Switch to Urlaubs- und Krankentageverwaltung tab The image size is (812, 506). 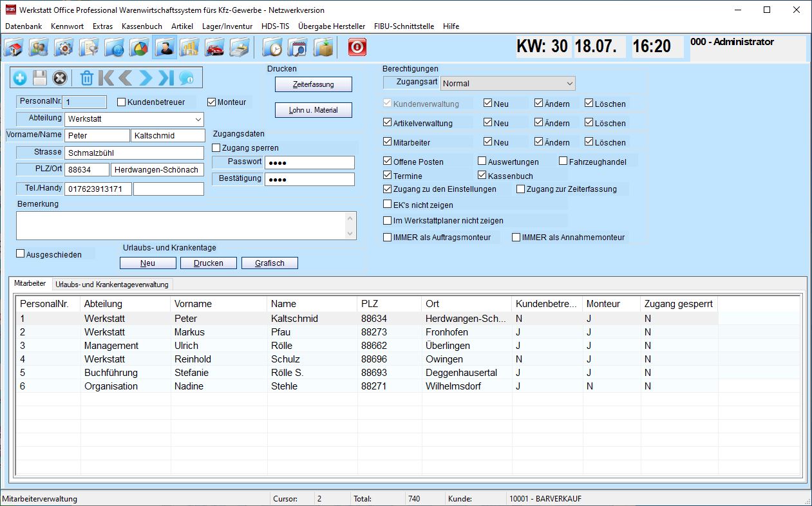pos(112,284)
